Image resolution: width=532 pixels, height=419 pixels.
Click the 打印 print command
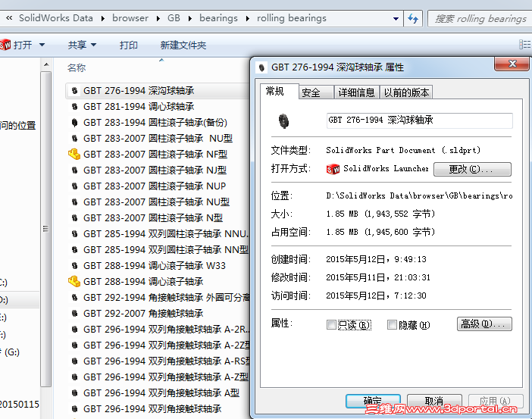pyautogui.click(x=129, y=45)
